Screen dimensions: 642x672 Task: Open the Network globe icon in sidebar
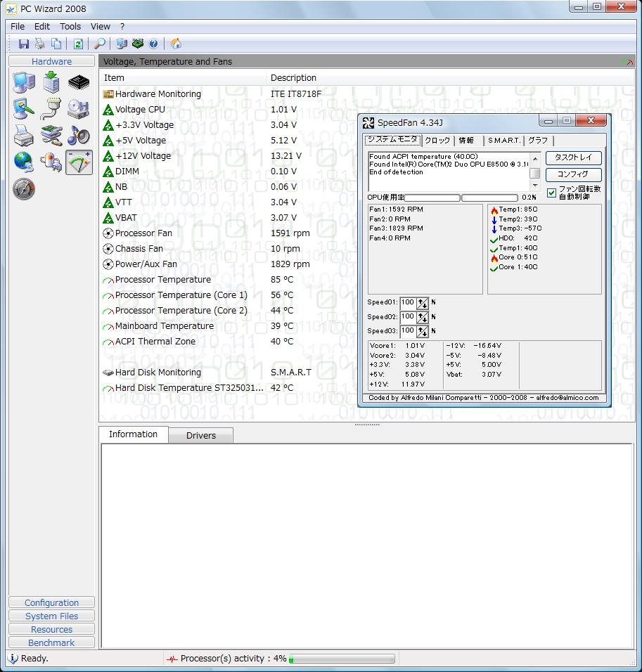(23, 162)
